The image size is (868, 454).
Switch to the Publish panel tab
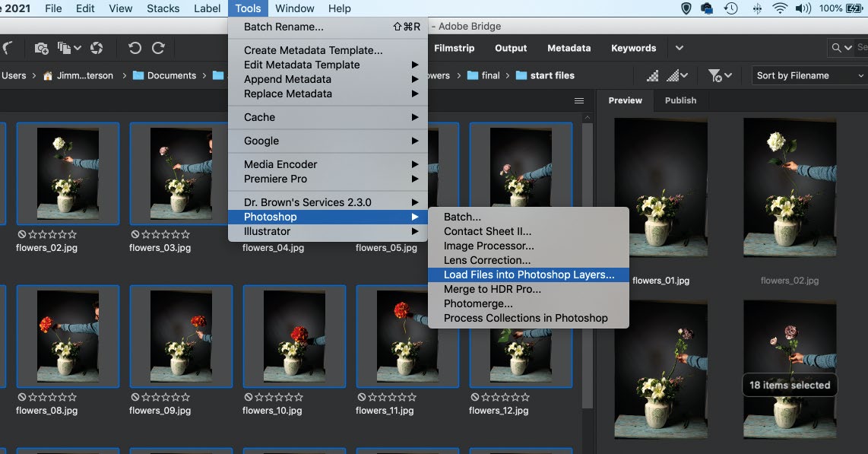click(680, 100)
